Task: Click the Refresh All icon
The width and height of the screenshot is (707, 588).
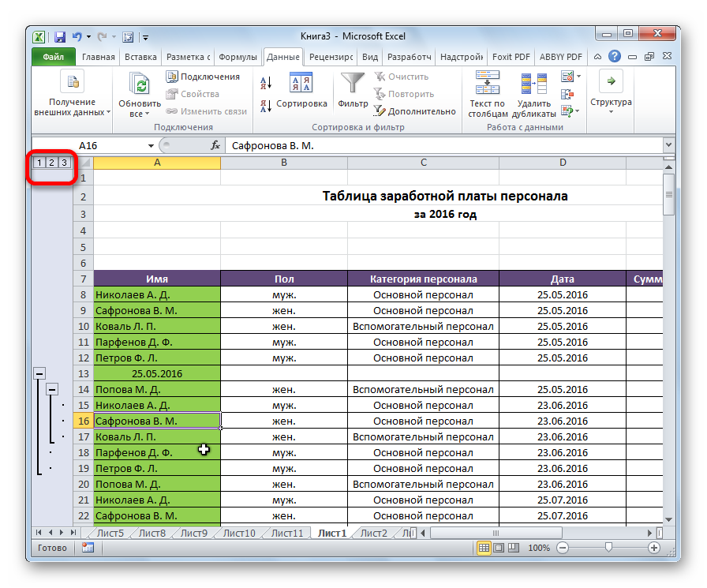Action: pyautogui.click(x=140, y=83)
